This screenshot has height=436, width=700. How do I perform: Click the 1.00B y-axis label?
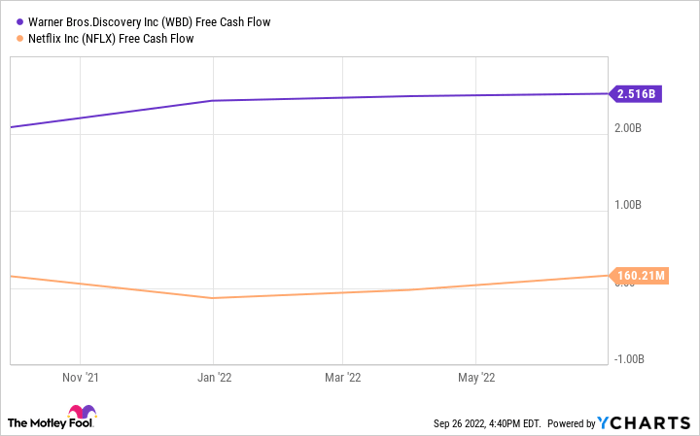pos(628,205)
